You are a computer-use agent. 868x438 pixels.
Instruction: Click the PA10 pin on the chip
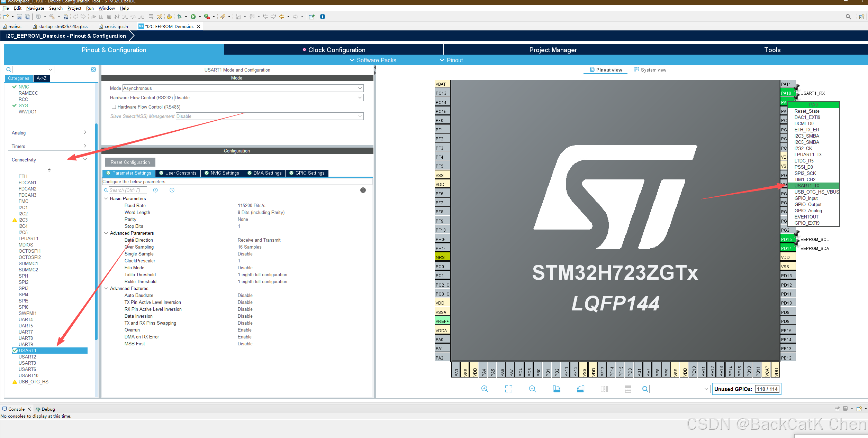tap(788, 93)
